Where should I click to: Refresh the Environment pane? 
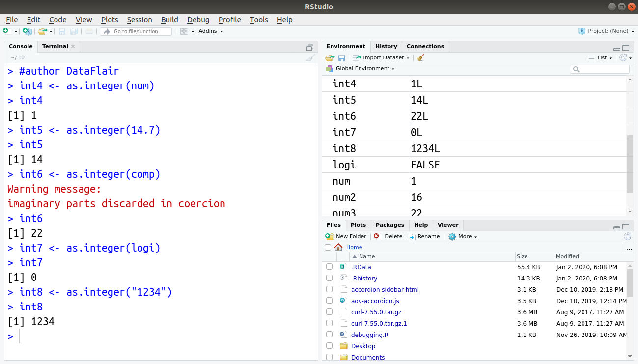coord(623,57)
